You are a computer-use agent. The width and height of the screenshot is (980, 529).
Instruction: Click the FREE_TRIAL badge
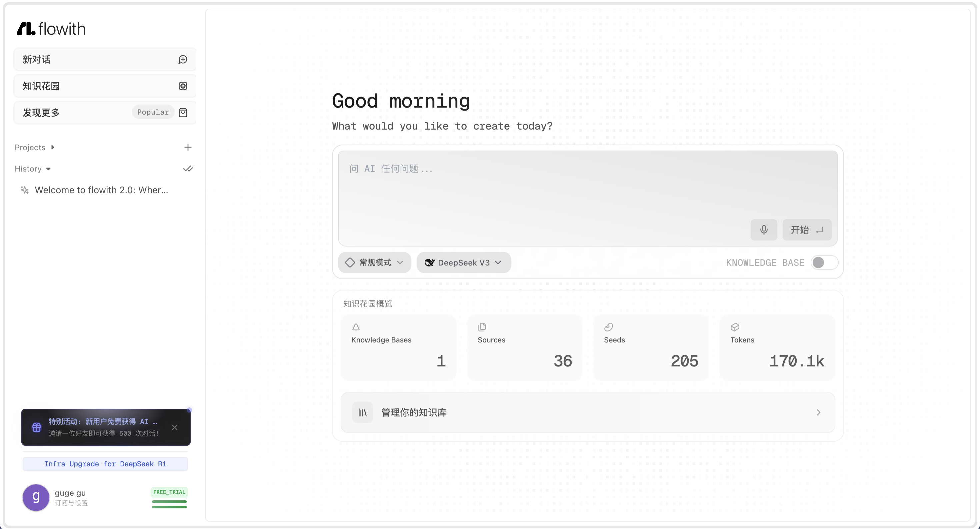169,492
